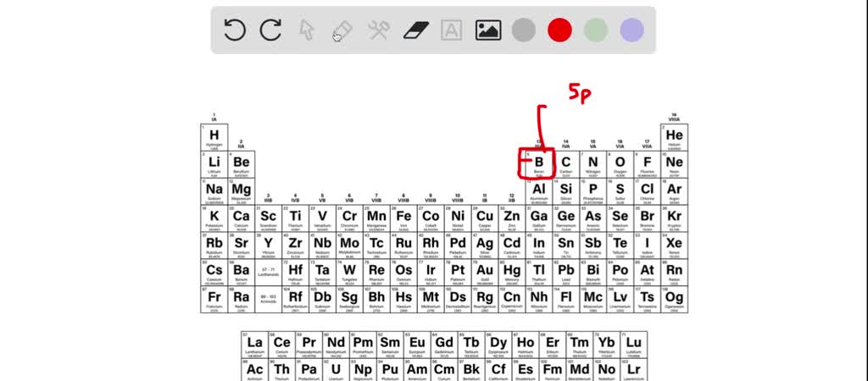Click the insert image icon
The image size is (868, 381).
[x=488, y=30]
